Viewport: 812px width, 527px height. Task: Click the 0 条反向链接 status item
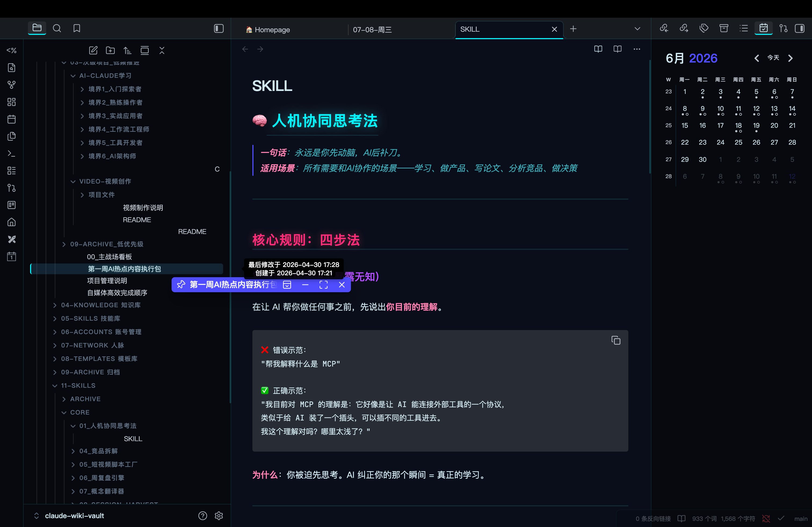click(x=653, y=518)
